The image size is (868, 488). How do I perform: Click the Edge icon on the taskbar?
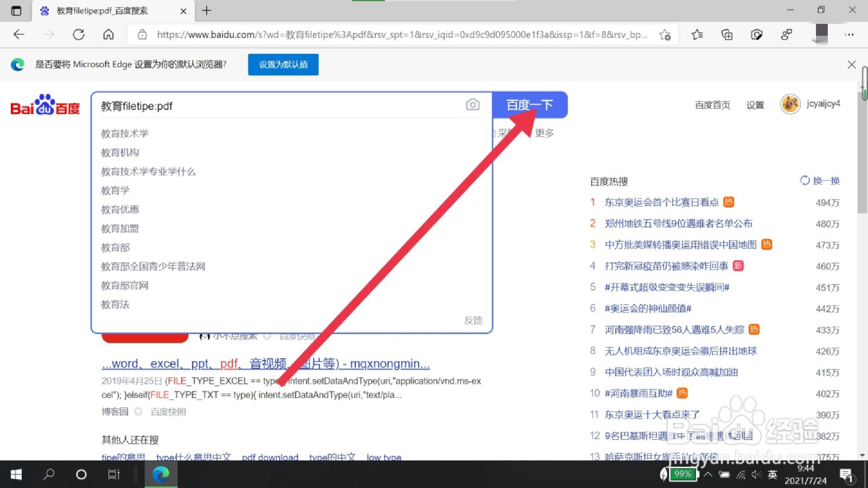[x=160, y=474]
